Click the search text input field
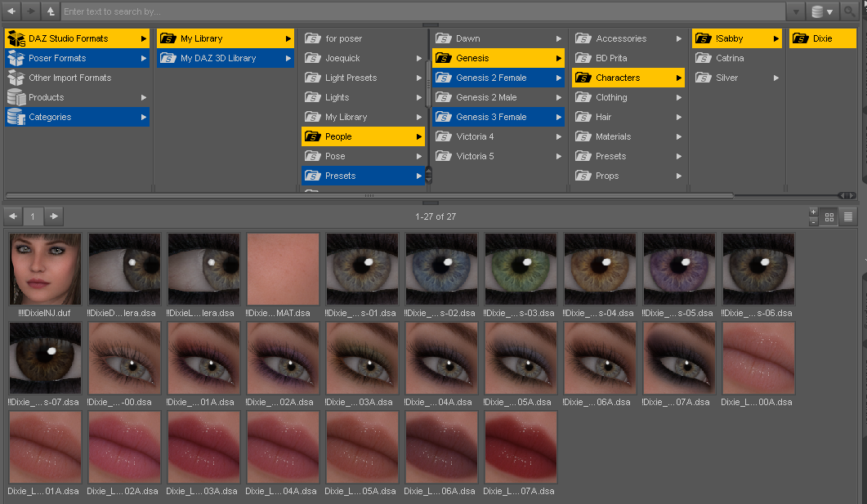Viewport: 867px width, 504px height. [422, 11]
